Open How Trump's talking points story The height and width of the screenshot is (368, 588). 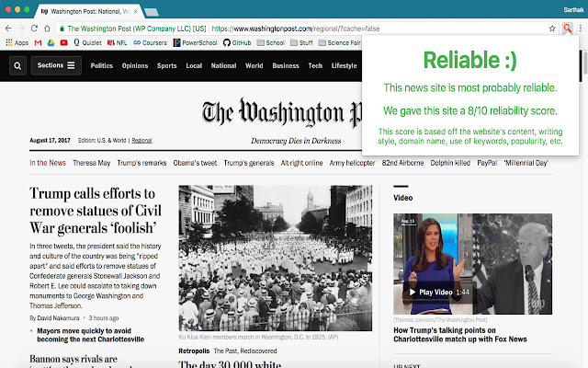click(x=460, y=335)
